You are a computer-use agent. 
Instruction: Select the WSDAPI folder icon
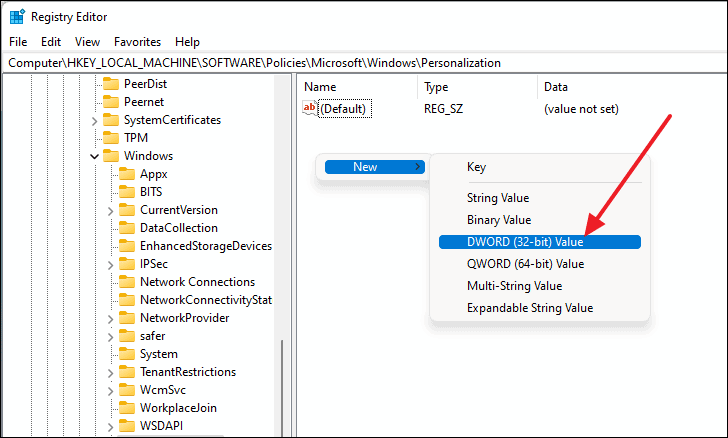click(x=127, y=426)
